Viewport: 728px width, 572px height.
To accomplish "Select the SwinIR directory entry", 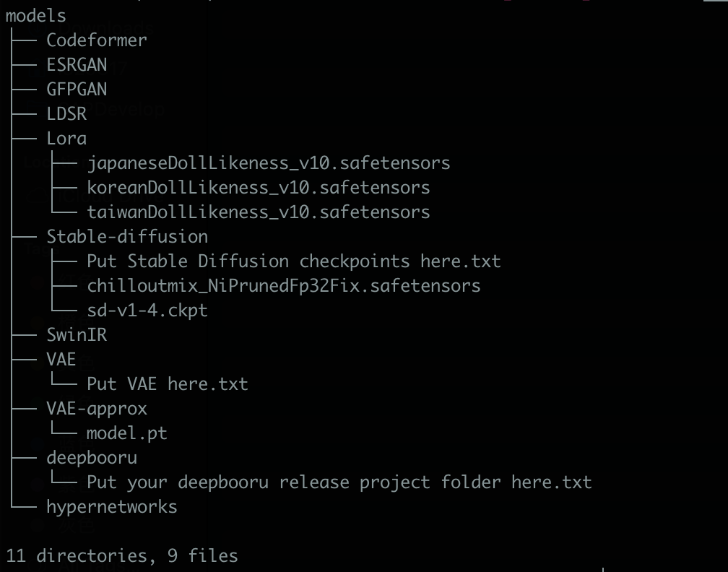I will [x=77, y=334].
